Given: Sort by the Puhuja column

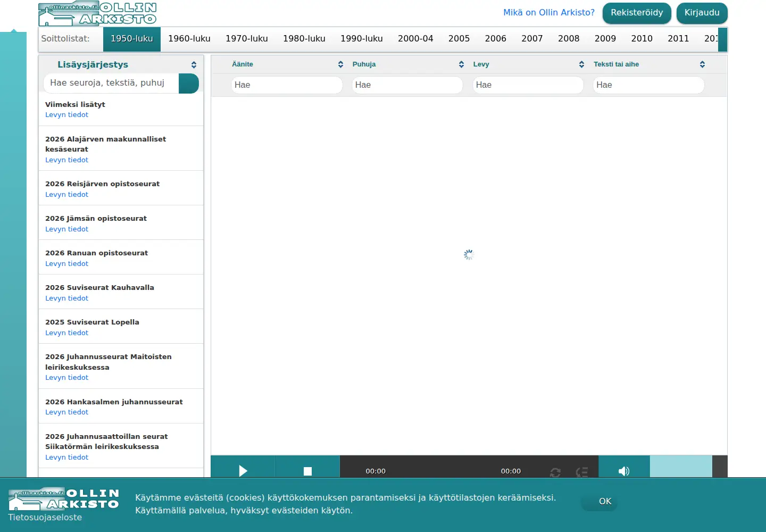Looking at the screenshot, I should click(x=408, y=64).
